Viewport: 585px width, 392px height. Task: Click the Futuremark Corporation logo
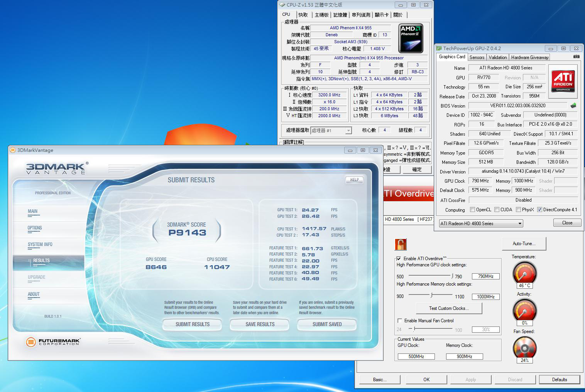point(53,342)
